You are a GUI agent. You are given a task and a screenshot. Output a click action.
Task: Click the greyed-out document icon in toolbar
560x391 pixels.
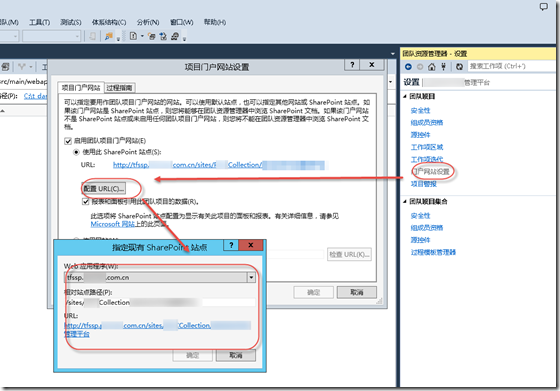click(92, 36)
